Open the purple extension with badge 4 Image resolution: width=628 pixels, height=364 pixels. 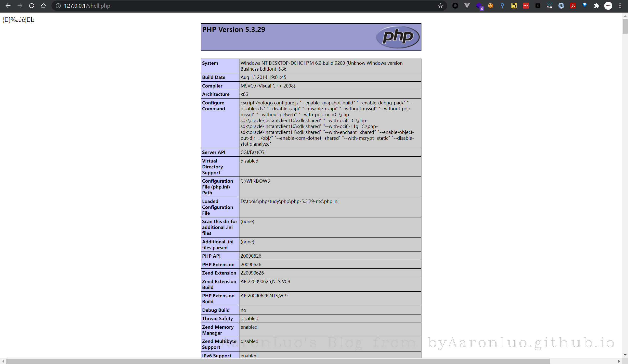[x=479, y=6]
